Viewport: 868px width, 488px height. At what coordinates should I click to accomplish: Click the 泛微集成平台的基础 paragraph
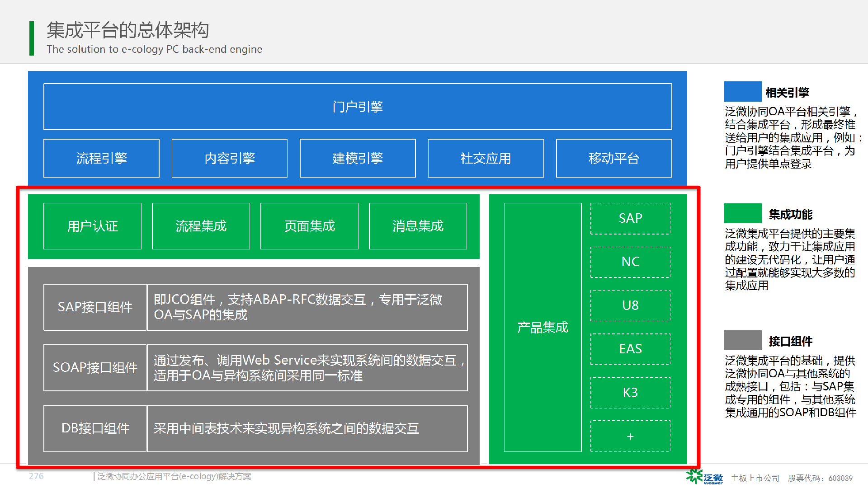(790, 386)
